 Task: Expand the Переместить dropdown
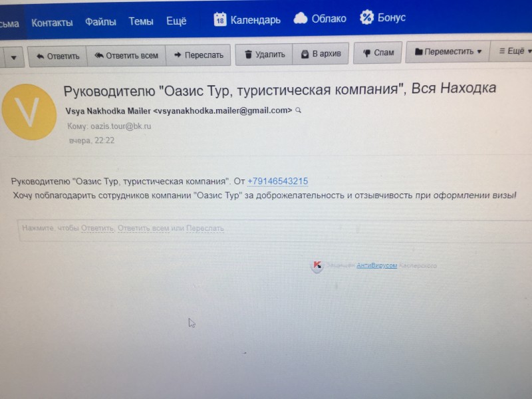point(444,52)
